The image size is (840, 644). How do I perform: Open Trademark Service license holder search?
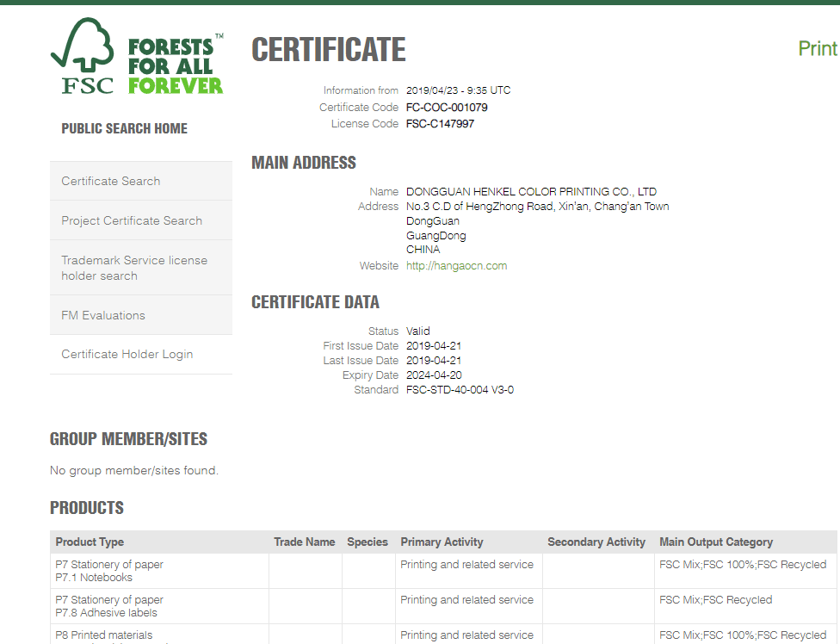click(x=134, y=268)
